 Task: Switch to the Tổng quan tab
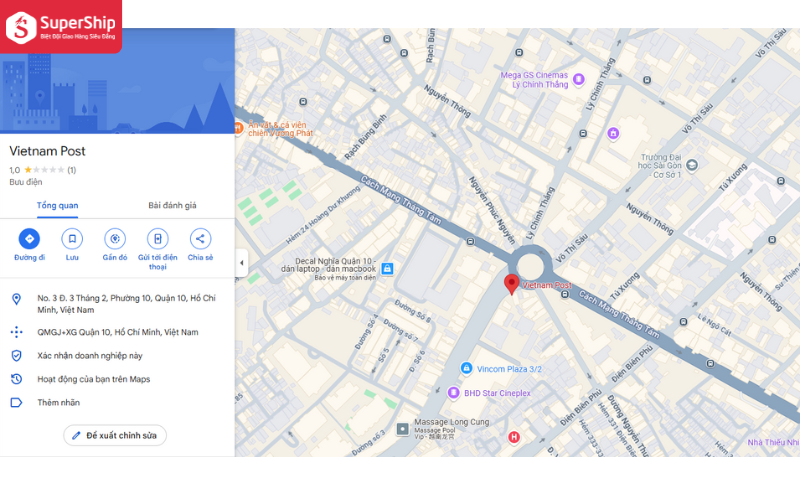57,205
